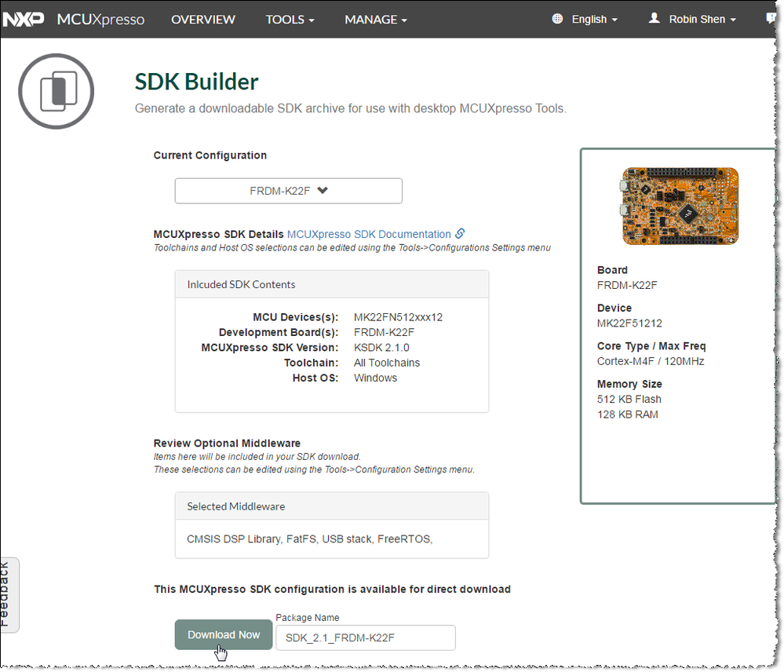The width and height of the screenshot is (784, 672).
Task: Click the user profile icon beside Robin Shen
Action: coord(654,18)
